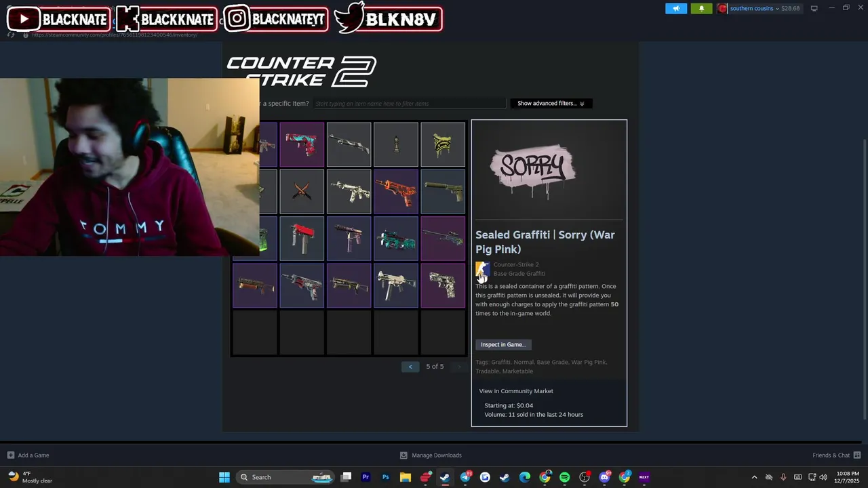The image size is (868, 488).
Task: Select the item title Sealed Graffiti Sorry
Action: (545, 242)
